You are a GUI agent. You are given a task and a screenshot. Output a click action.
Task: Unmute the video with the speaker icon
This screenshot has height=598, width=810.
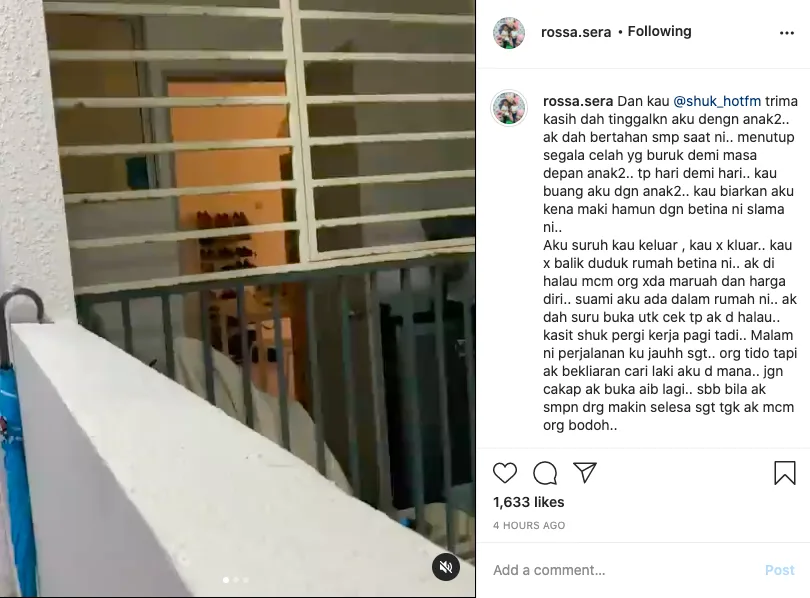[x=446, y=567]
